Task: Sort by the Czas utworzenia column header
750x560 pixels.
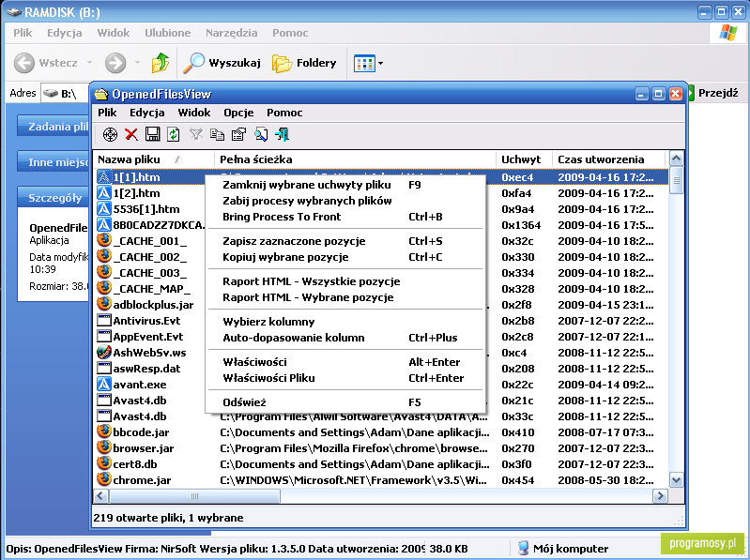Action: (608, 159)
